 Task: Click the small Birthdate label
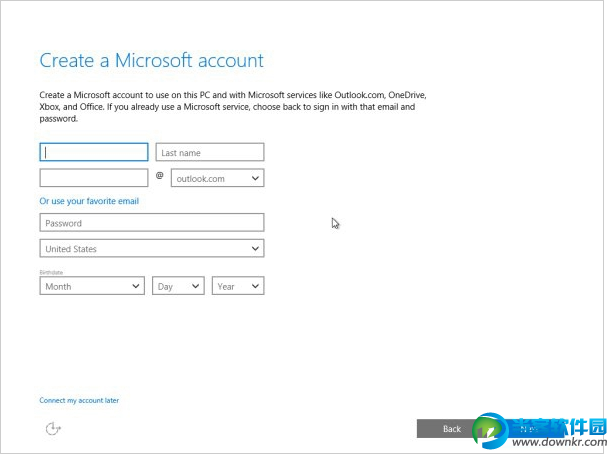51,272
